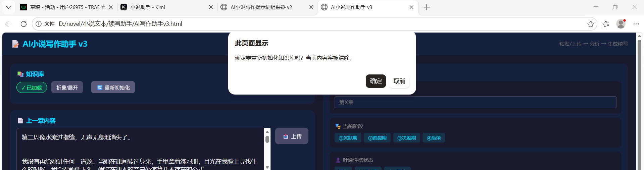
Task: Open the browser profile avatar
Action: click(x=621, y=24)
